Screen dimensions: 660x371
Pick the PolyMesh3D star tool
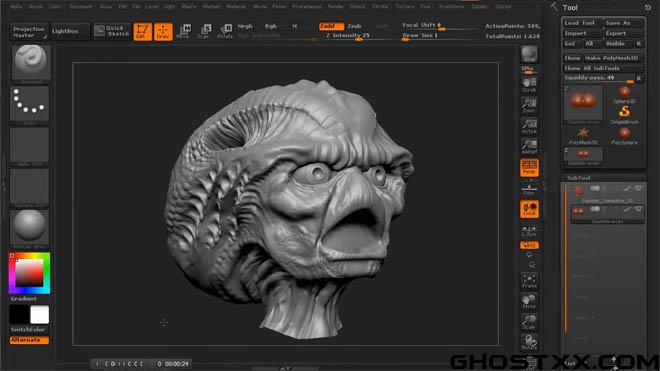583,136
